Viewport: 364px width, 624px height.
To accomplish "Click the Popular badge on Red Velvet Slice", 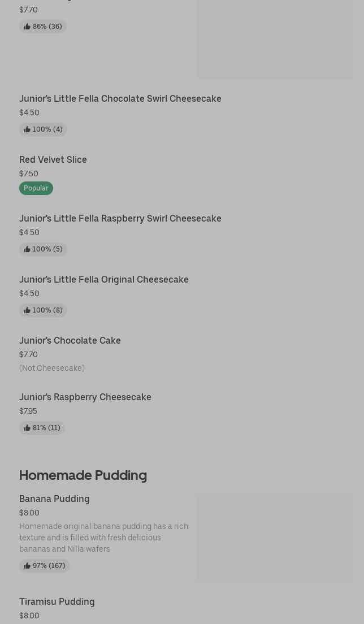I will [x=36, y=188].
